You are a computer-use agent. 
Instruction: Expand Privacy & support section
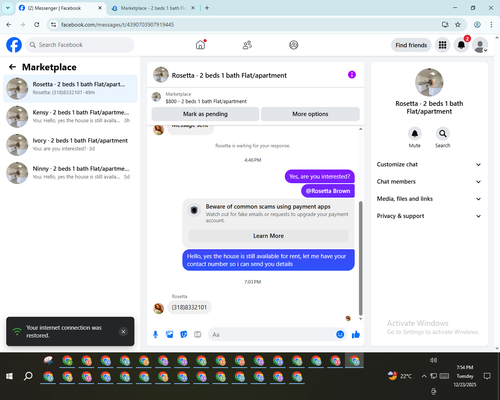point(429,216)
